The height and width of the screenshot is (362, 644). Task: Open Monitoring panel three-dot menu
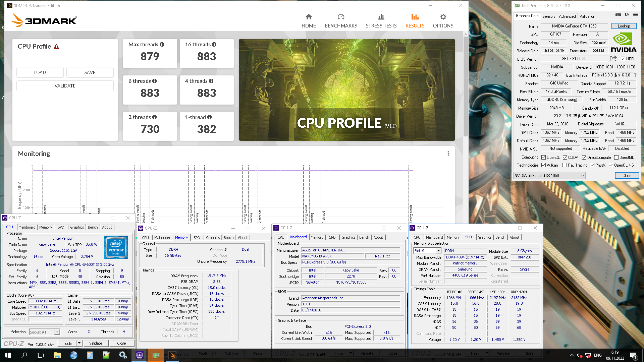tap(448, 154)
